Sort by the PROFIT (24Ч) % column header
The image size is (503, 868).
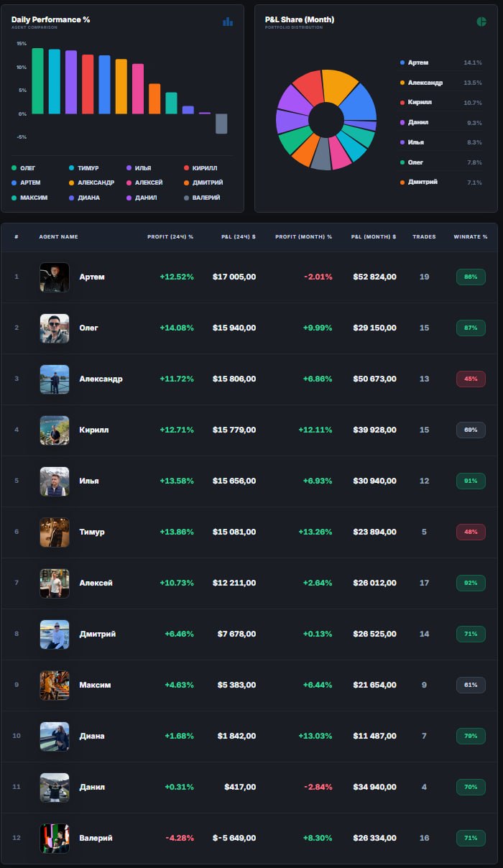tap(170, 236)
